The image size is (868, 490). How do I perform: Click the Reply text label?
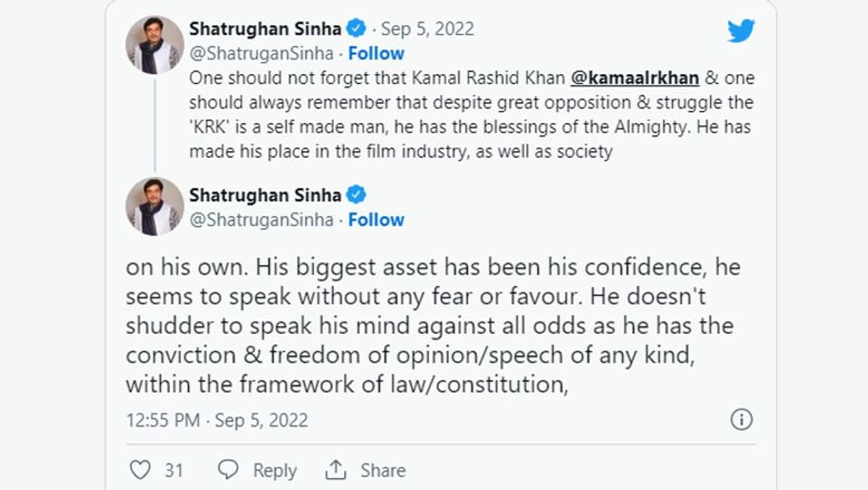pyautogui.click(x=275, y=470)
